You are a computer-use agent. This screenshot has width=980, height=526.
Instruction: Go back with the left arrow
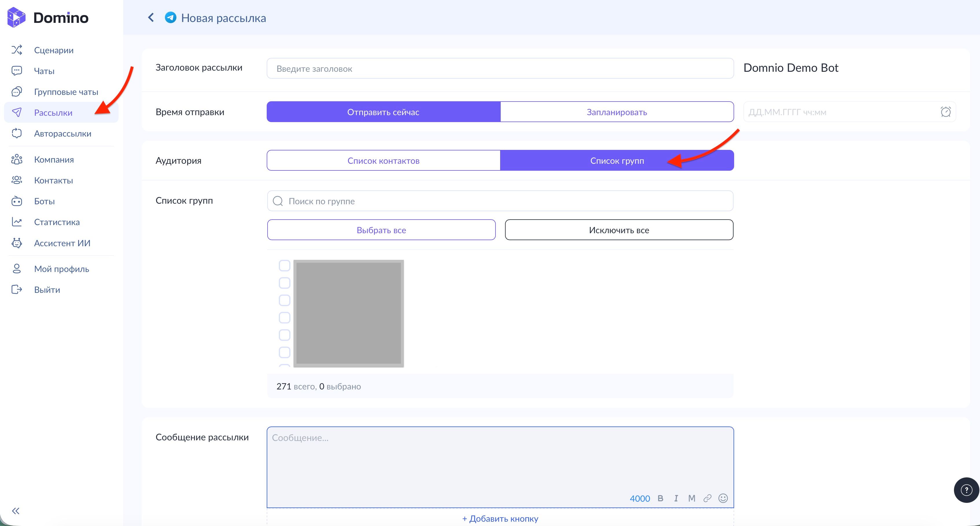(151, 18)
